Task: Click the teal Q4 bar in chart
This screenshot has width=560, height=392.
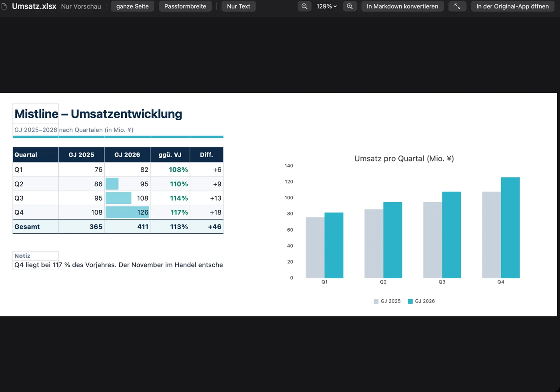Action: (510, 228)
